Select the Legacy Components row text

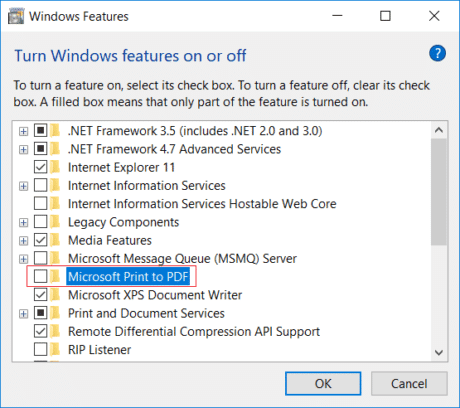(x=123, y=222)
